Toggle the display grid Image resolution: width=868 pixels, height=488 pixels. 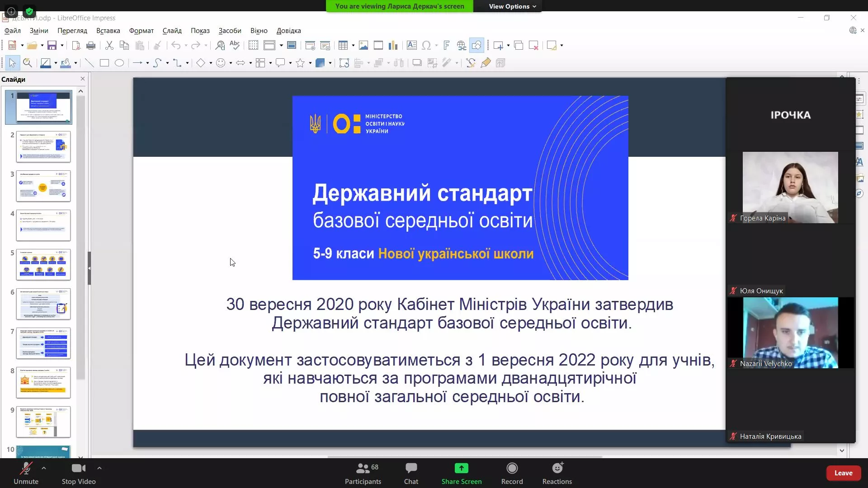pyautogui.click(x=253, y=45)
